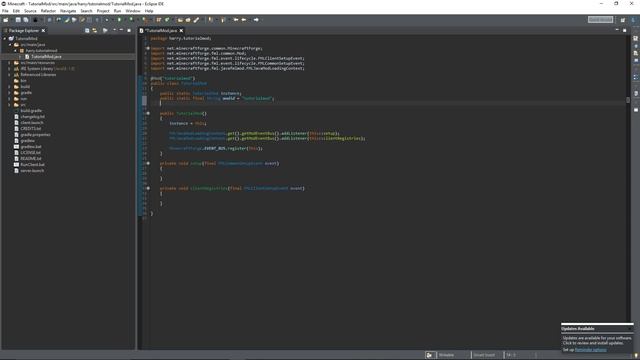The height and width of the screenshot is (360, 640).
Task: Open the Window menu
Action: click(x=133, y=11)
